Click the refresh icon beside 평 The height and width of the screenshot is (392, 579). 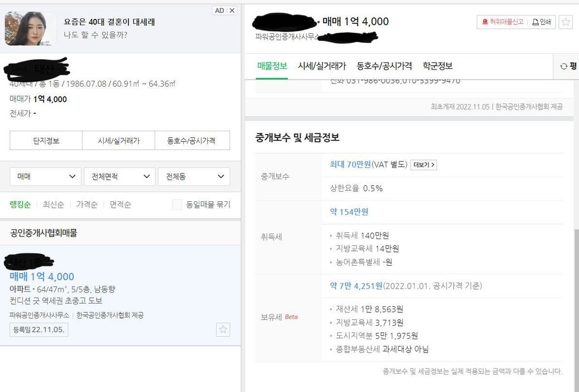pyautogui.click(x=563, y=66)
